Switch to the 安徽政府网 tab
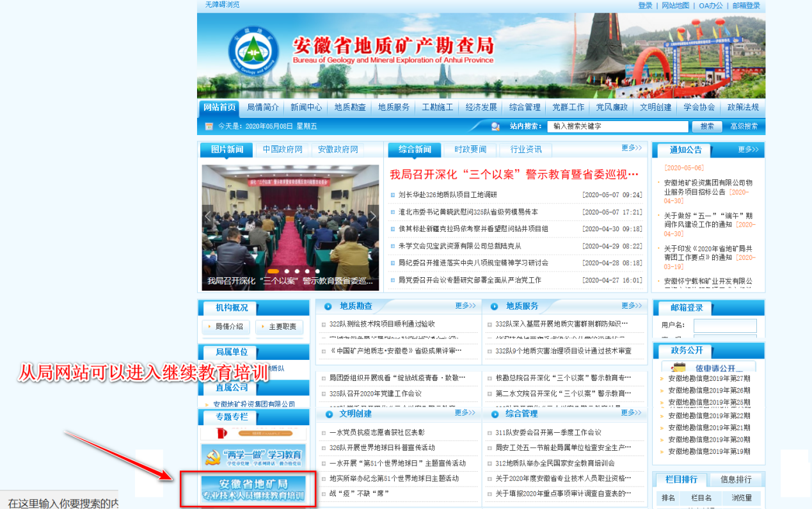This screenshot has height=509, width=812. point(338,150)
